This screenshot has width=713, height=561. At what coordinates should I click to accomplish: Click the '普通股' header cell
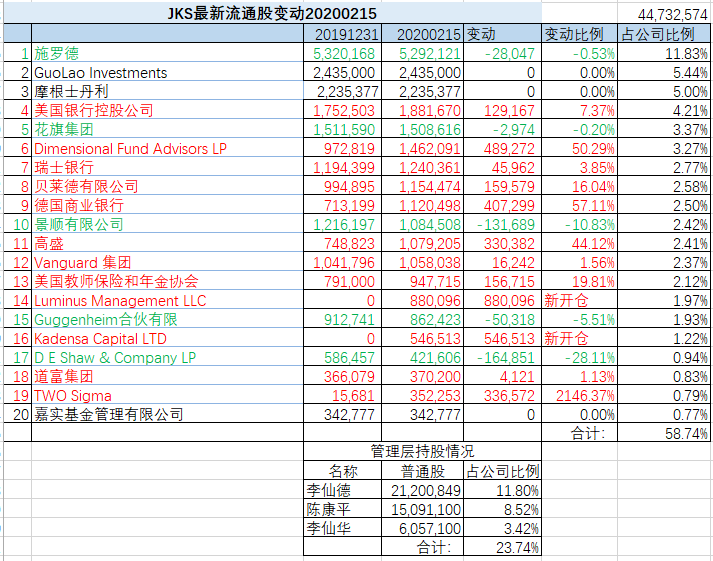click(x=422, y=471)
